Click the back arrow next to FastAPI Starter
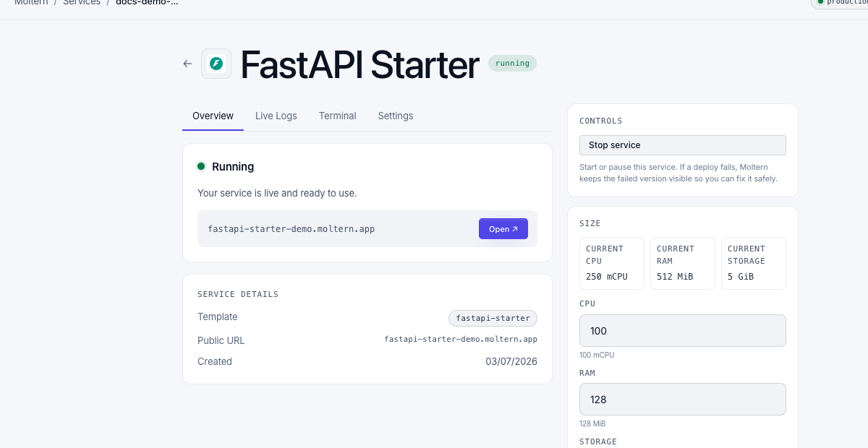868x448 pixels. [x=187, y=64]
